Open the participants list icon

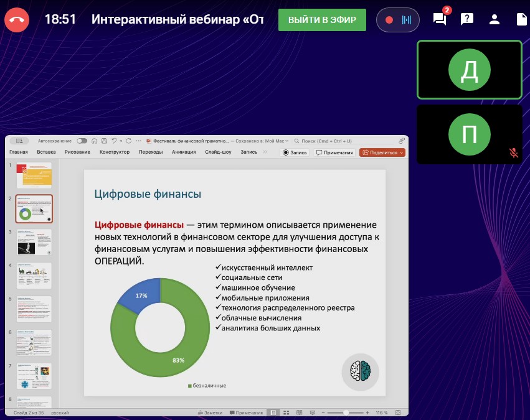pyautogui.click(x=495, y=19)
